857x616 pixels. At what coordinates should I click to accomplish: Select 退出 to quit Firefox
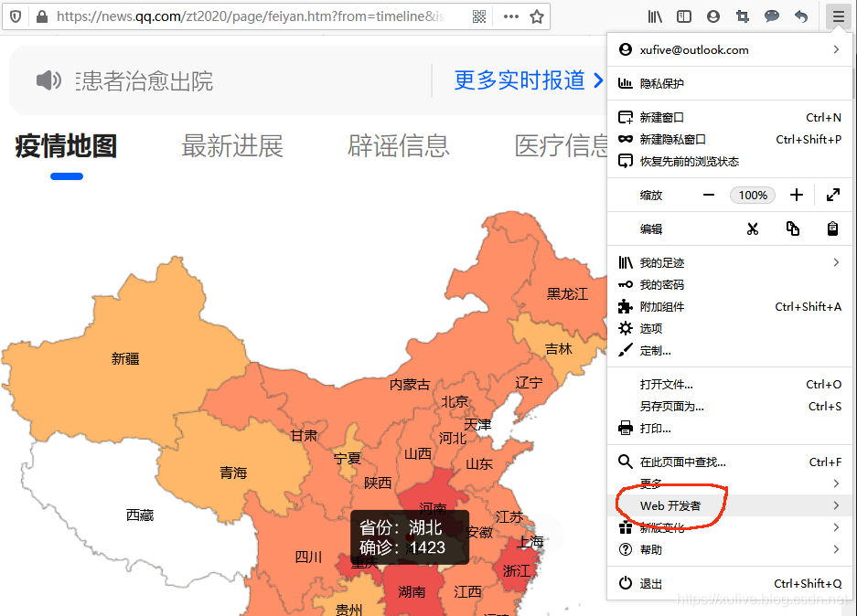click(x=730, y=584)
